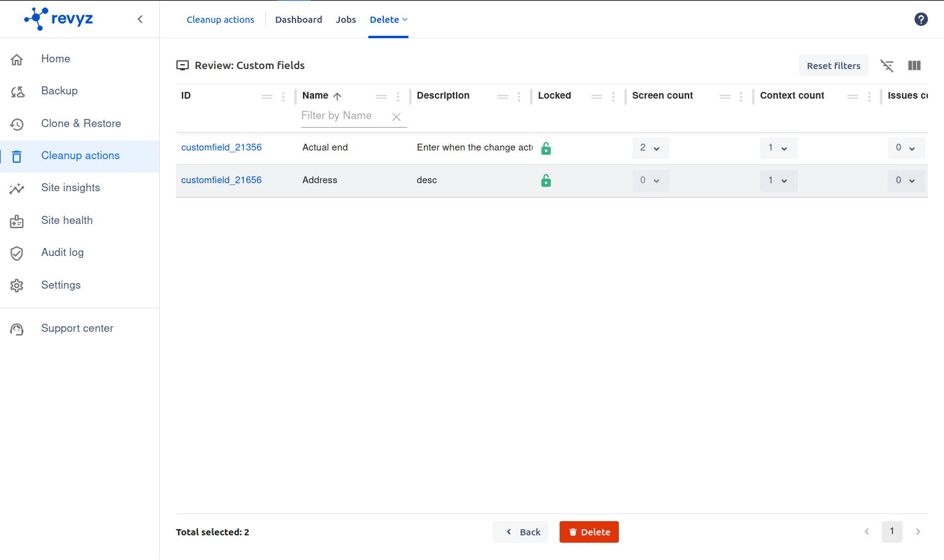Click the Home house icon
Viewport: 944px width, 560px height.
17,59
